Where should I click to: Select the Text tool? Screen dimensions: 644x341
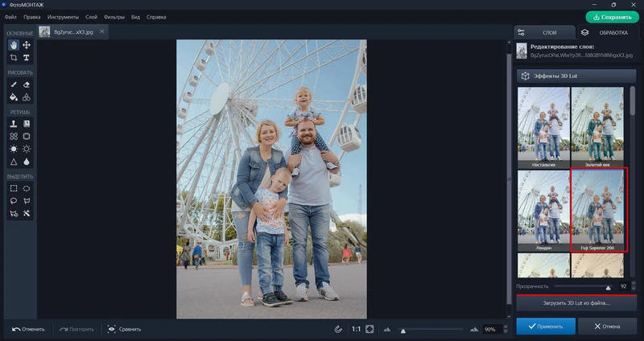pos(27,58)
